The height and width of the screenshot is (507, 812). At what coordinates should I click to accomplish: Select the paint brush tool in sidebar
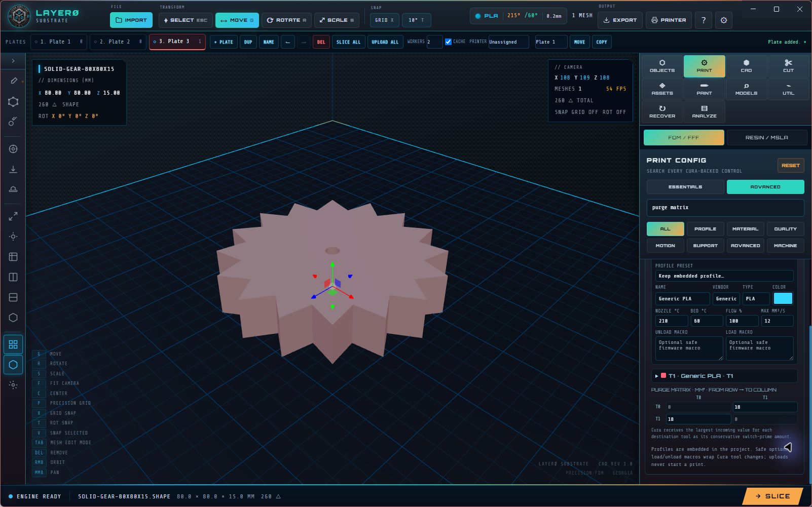pyautogui.click(x=13, y=122)
